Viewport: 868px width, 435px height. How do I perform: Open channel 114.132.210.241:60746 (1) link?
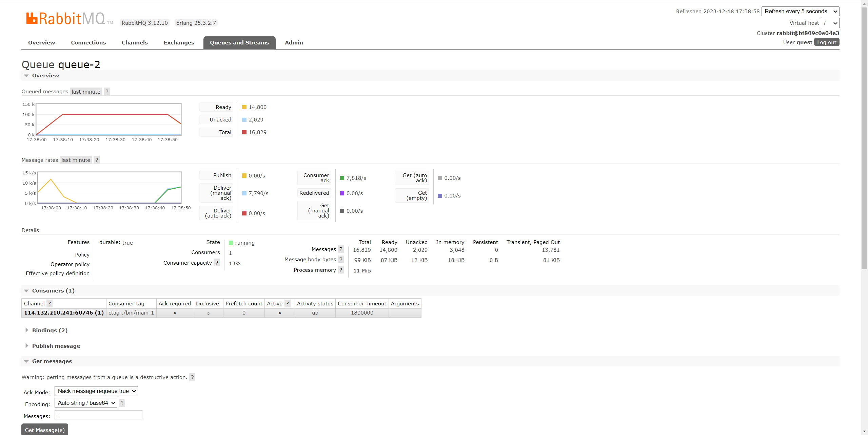click(64, 313)
